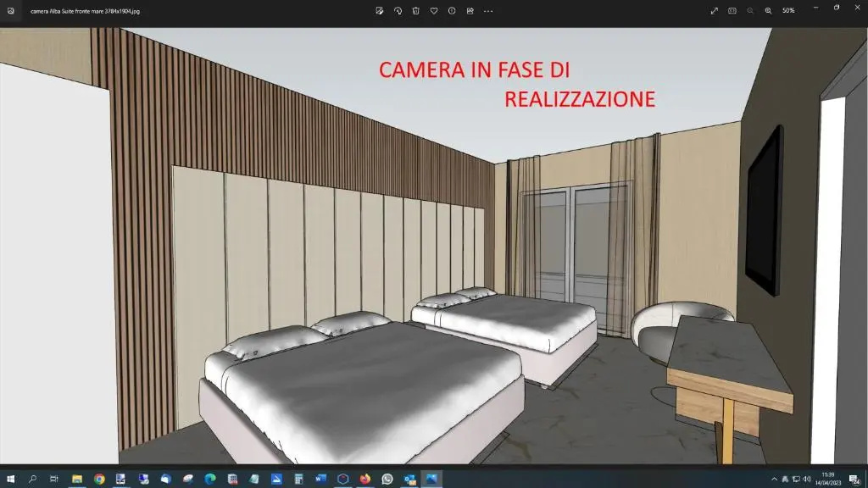Open File Explorer from taskbar

pos(77,480)
